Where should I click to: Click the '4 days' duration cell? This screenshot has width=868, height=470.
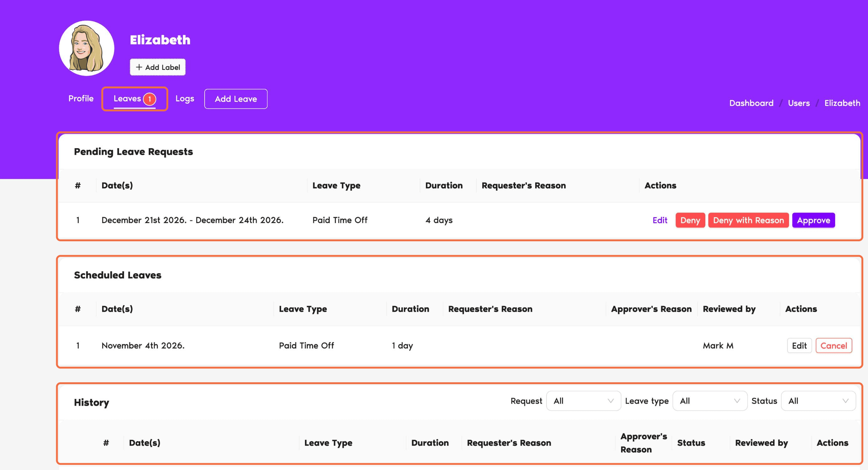click(439, 220)
